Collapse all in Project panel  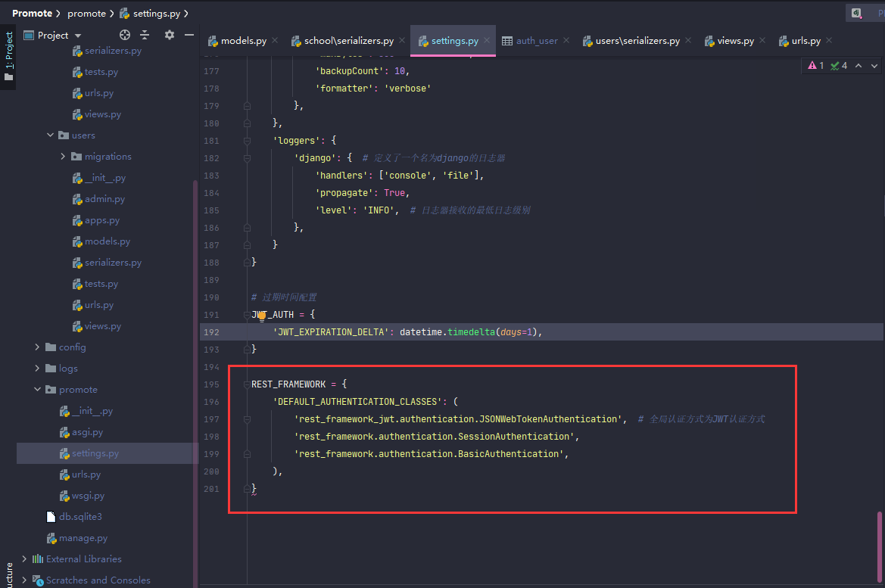point(145,35)
